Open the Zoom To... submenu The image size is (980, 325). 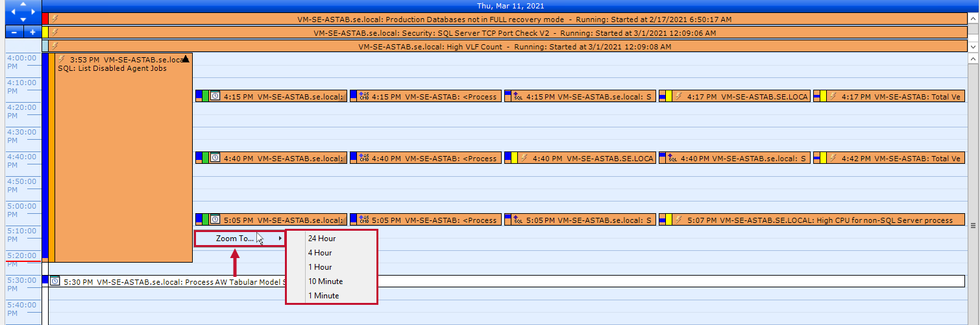tap(240, 239)
